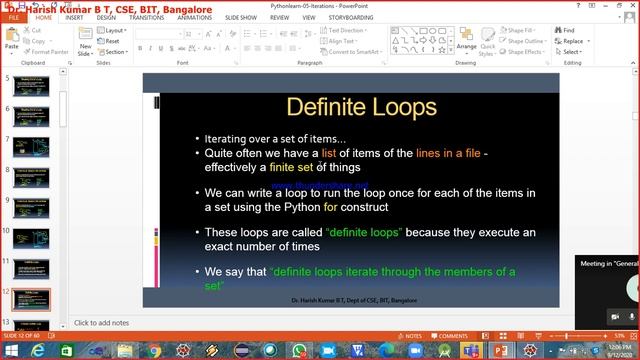Toggle the Comments pane

[x=449, y=336]
